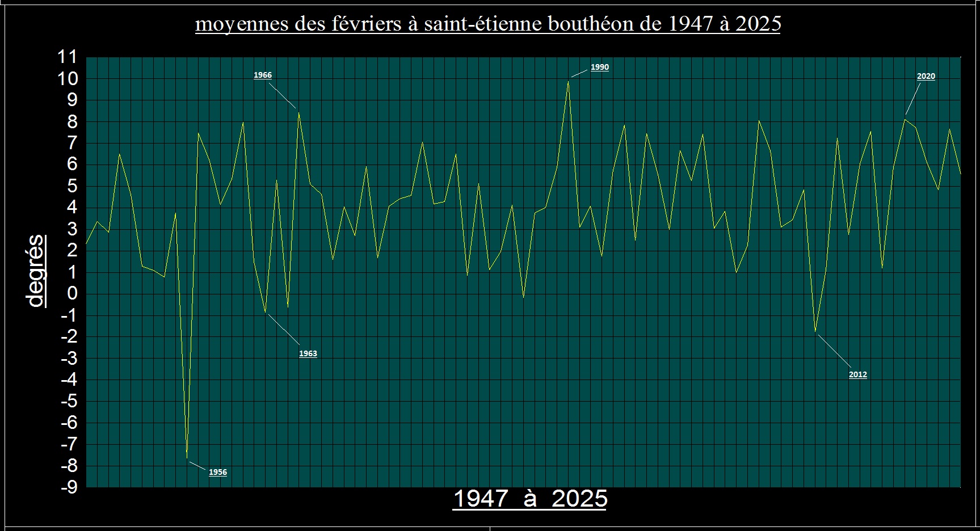
Task: Select the -2 tick label on the vertical axis
Action: (x=69, y=336)
